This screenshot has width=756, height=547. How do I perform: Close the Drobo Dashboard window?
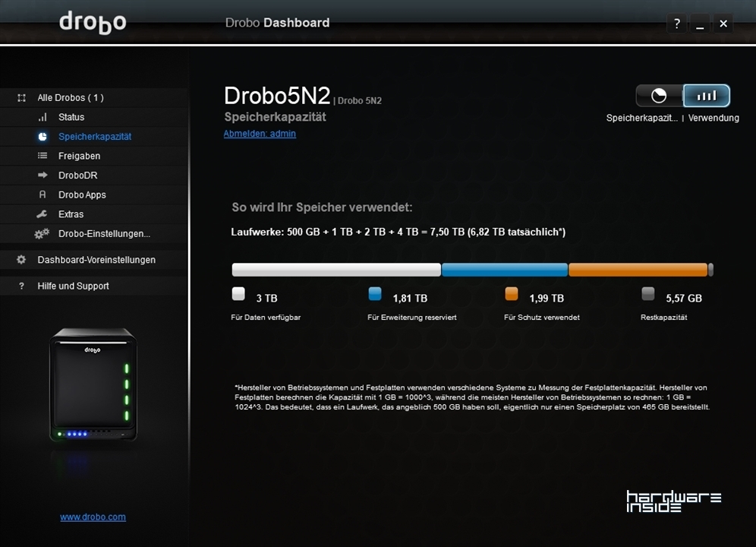tap(723, 24)
